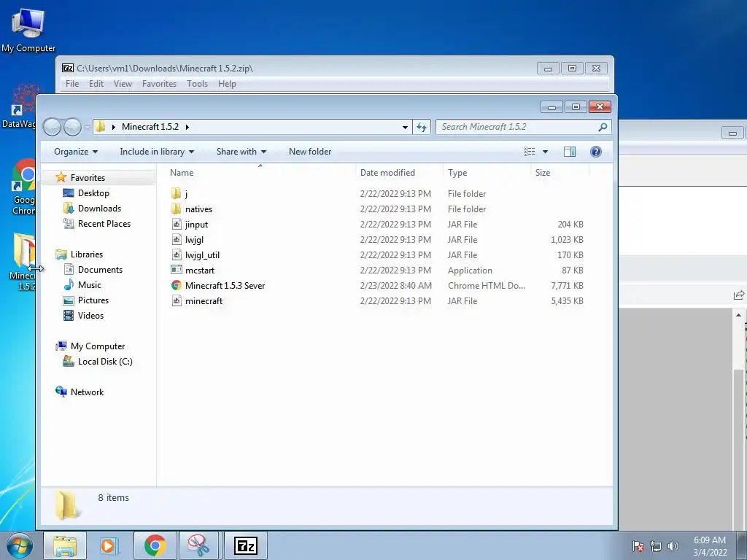
Task: Go forward in Explorer navigation
Action: tap(73, 127)
